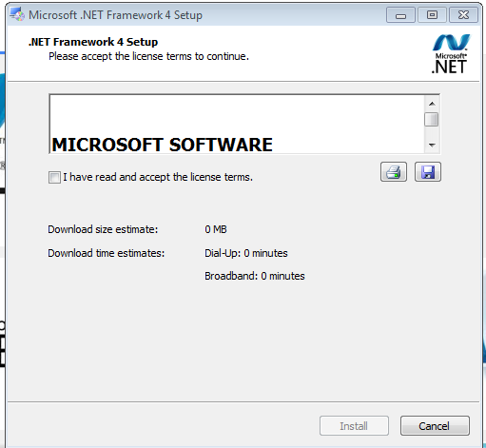Click the MICROSOFT SOFTWARE license heading
This screenshot has width=486, height=448.
pos(162,145)
